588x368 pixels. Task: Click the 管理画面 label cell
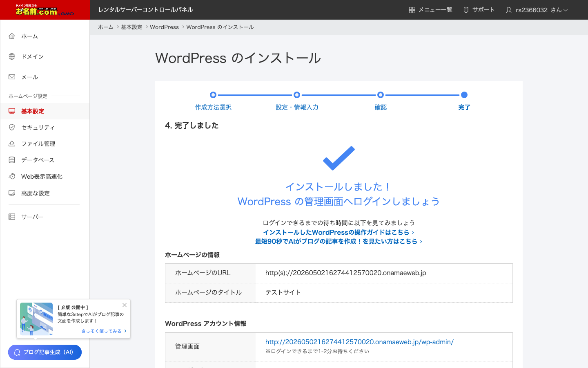click(210, 347)
